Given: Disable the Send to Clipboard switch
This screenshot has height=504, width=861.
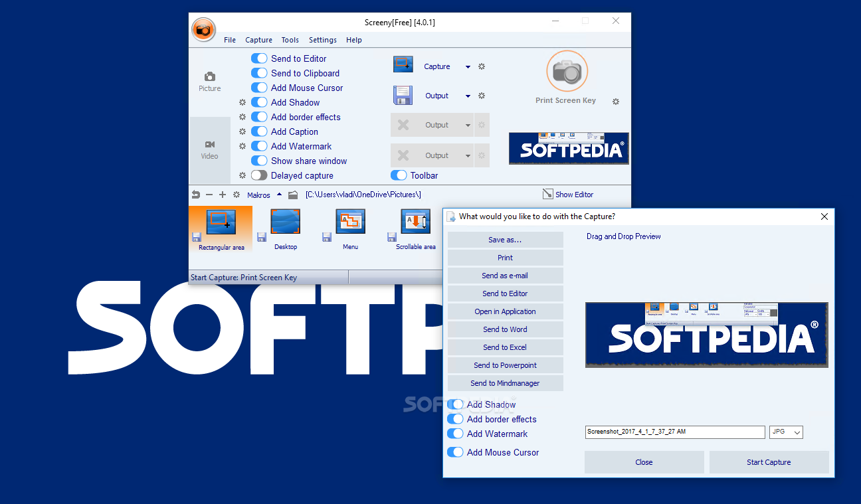Looking at the screenshot, I should coord(259,73).
